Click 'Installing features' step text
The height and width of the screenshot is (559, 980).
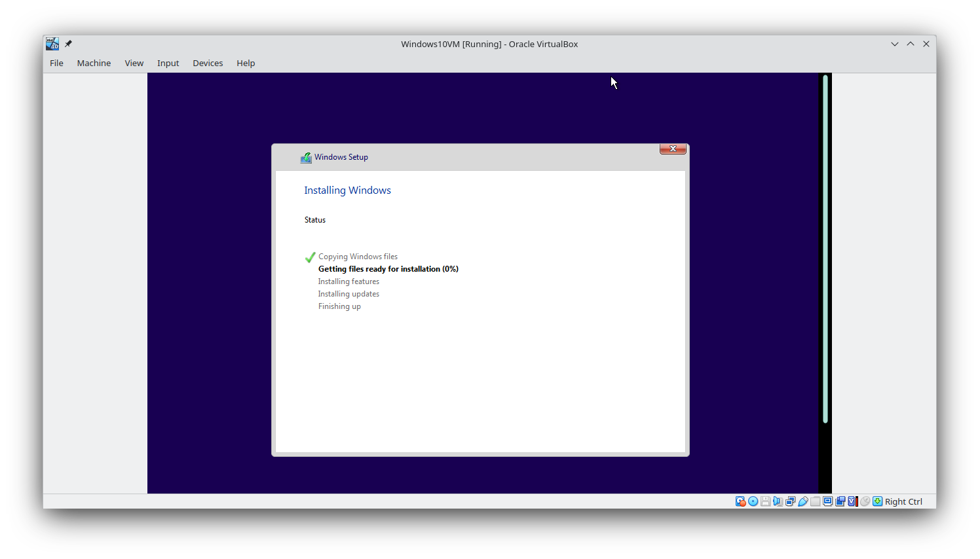coord(349,281)
